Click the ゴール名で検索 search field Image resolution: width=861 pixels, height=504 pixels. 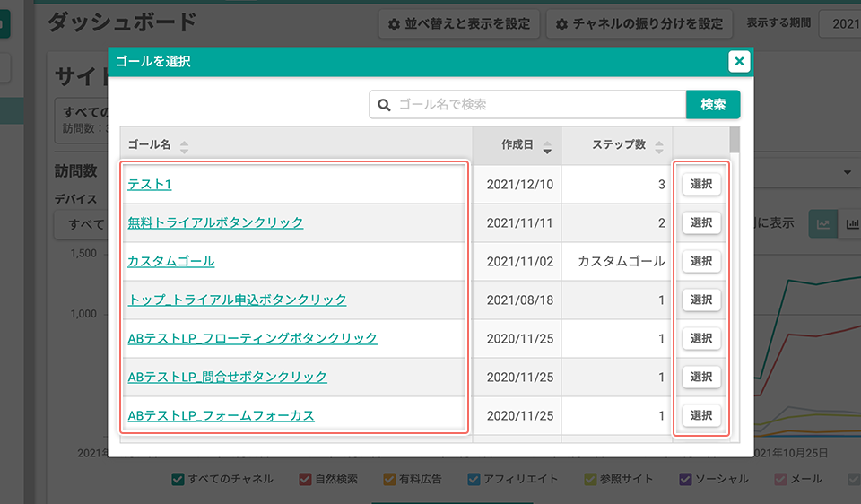pos(527,104)
